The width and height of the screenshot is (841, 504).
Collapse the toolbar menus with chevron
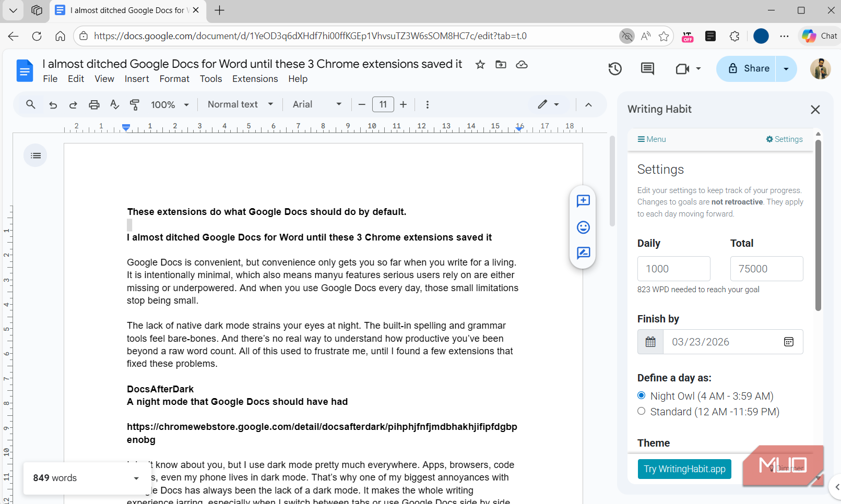pyautogui.click(x=588, y=104)
